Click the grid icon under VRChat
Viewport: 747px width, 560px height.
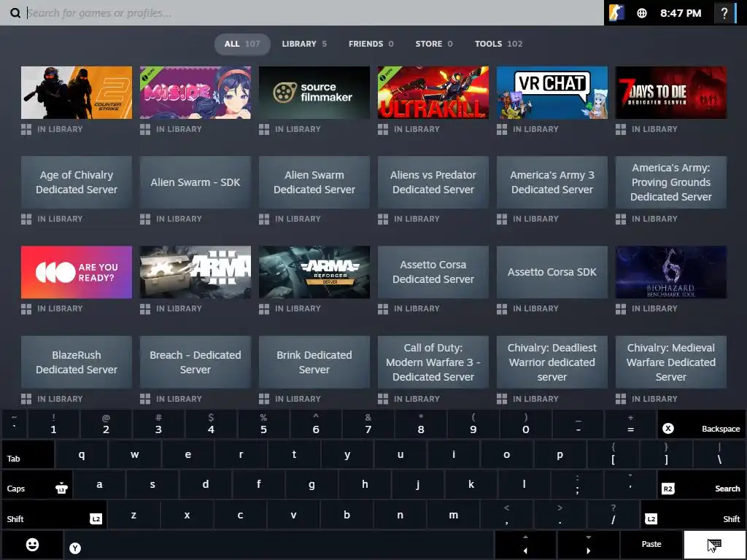[502, 130]
